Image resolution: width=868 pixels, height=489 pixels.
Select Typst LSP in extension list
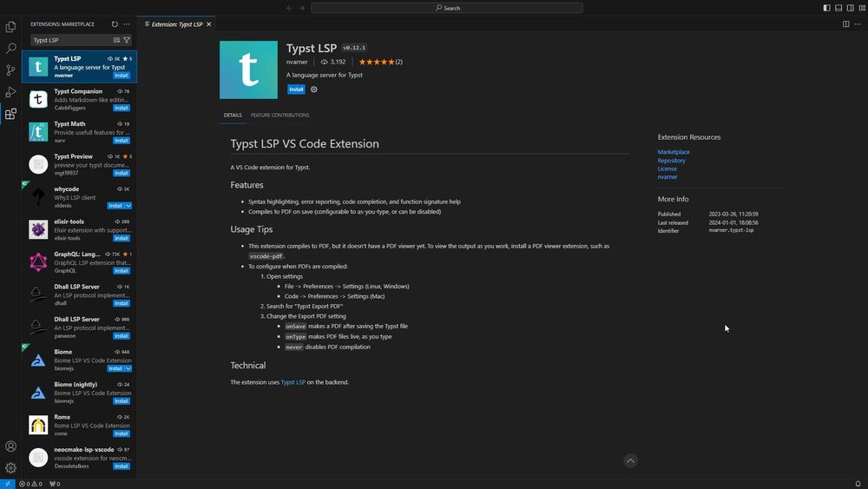point(79,67)
